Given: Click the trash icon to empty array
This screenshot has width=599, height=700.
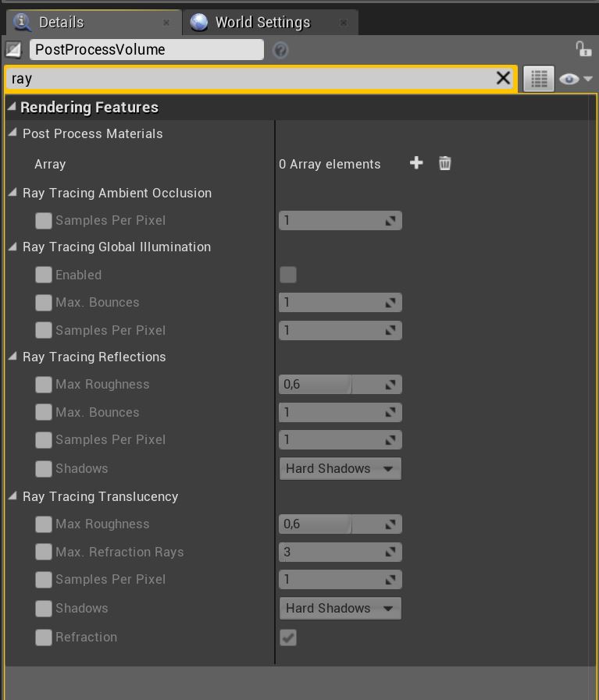Looking at the screenshot, I should click(x=444, y=163).
